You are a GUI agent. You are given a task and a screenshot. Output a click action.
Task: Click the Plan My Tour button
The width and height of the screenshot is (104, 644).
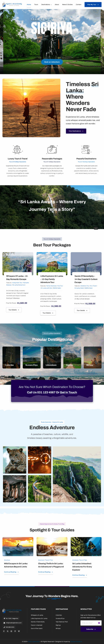[93, 5]
